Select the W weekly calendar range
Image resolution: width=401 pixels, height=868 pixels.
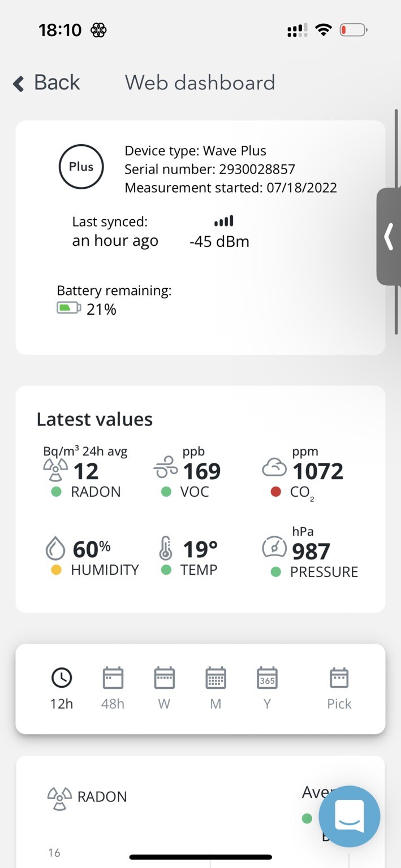point(165,688)
